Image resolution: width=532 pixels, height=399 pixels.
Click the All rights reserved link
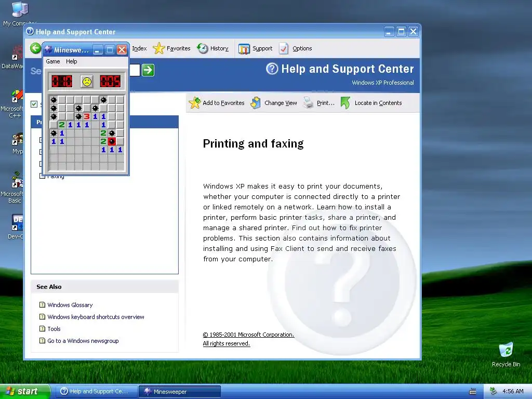coord(227,343)
